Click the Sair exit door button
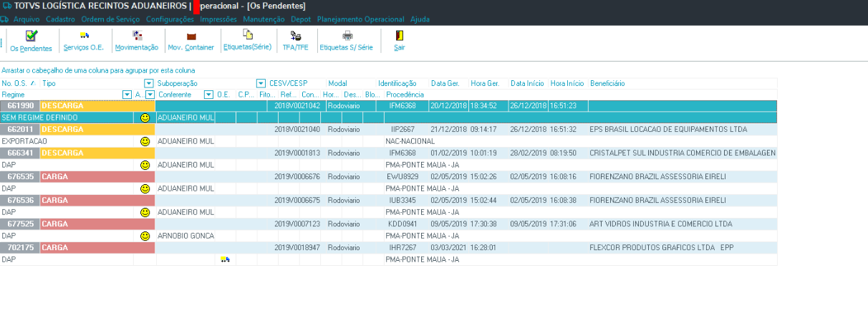 [399, 41]
